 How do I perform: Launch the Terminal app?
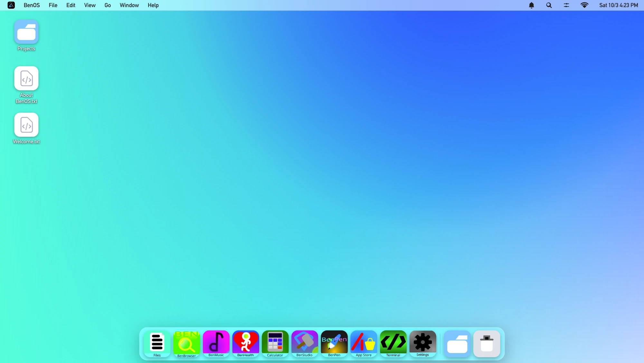(x=393, y=343)
